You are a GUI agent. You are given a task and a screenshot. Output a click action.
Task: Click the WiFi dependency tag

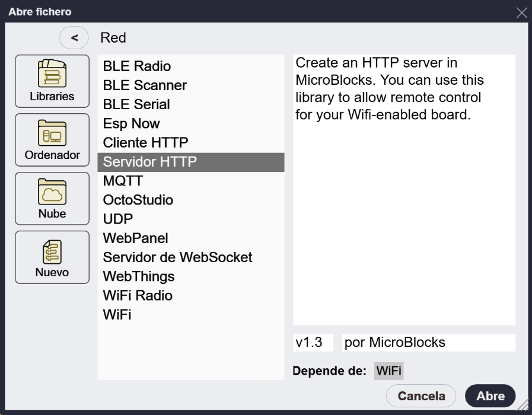point(389,371)
